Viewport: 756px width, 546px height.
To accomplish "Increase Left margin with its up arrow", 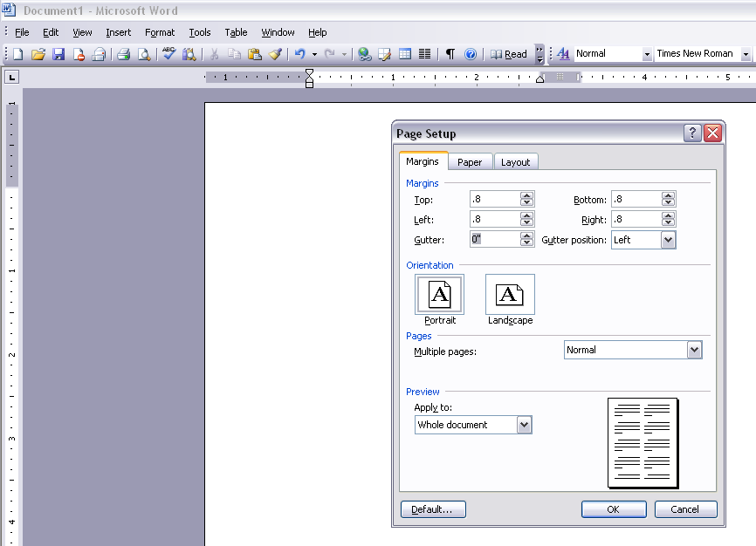I will pos(526,216).
